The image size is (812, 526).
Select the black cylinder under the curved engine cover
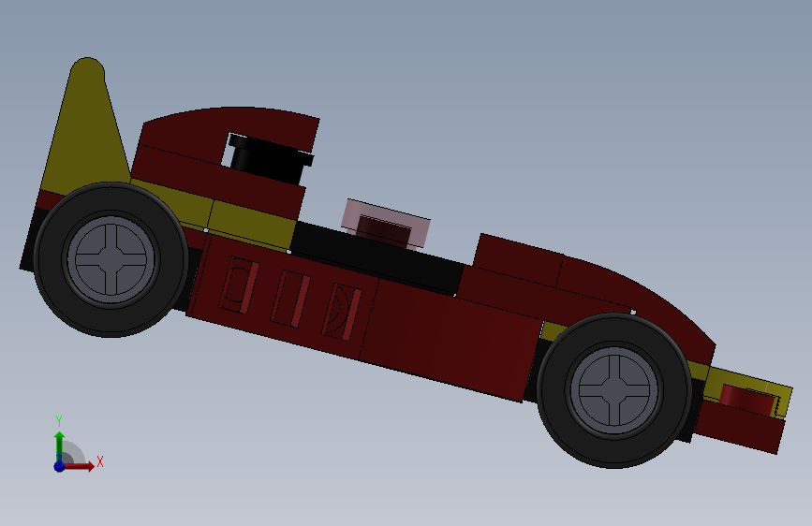tap(270, 160)
